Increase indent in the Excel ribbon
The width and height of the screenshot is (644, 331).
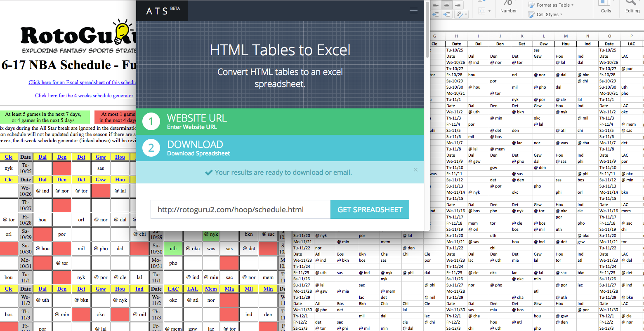(x=446, y=15)
